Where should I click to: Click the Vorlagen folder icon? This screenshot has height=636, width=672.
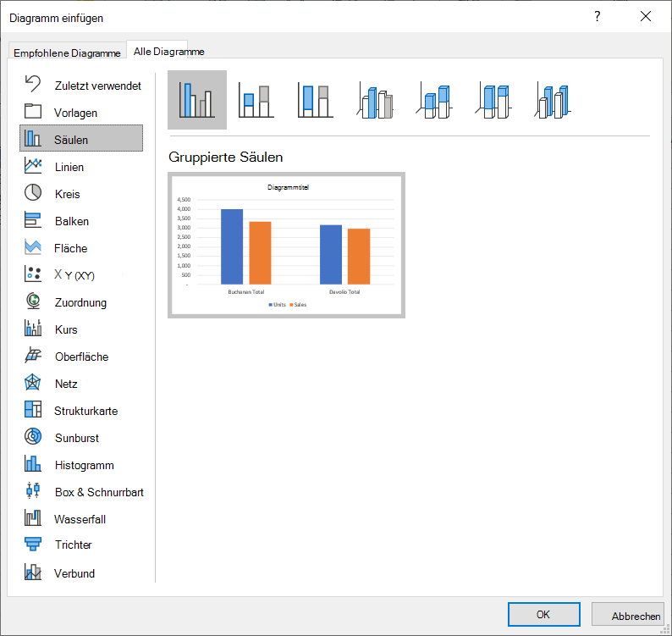tap(33, 111)
